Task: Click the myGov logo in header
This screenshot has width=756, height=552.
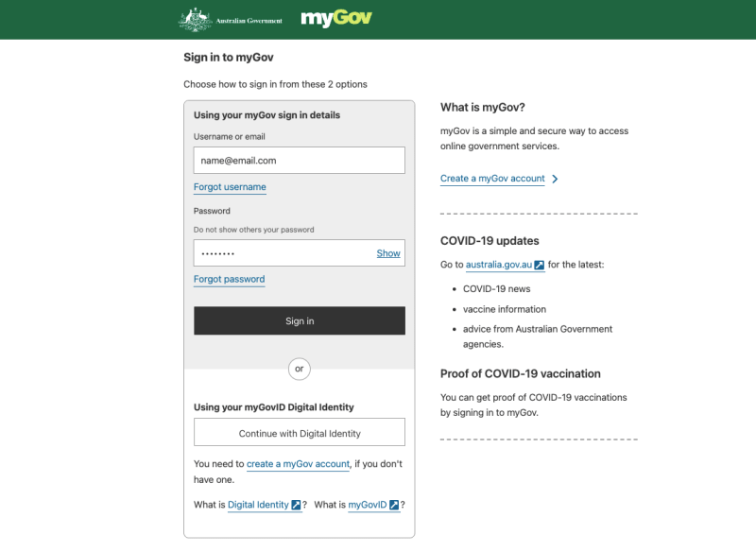Action: point(335,19)
